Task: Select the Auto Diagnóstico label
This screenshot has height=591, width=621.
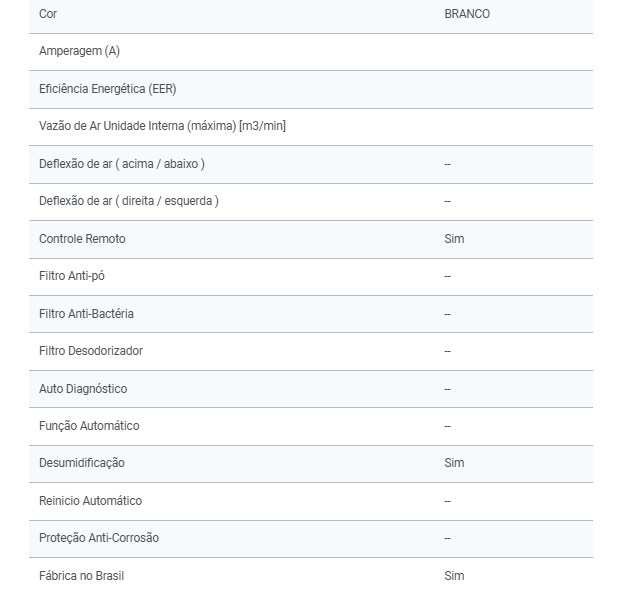Action: point(83,389)
